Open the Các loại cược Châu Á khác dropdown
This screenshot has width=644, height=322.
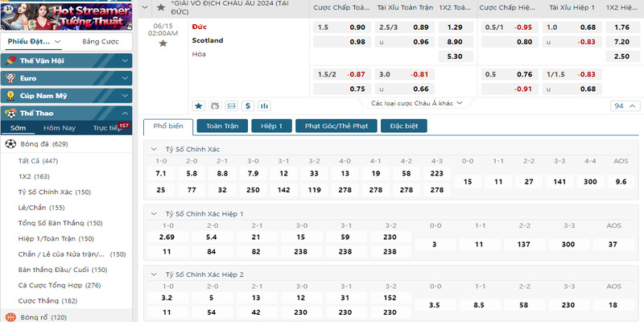click(417, 103)
